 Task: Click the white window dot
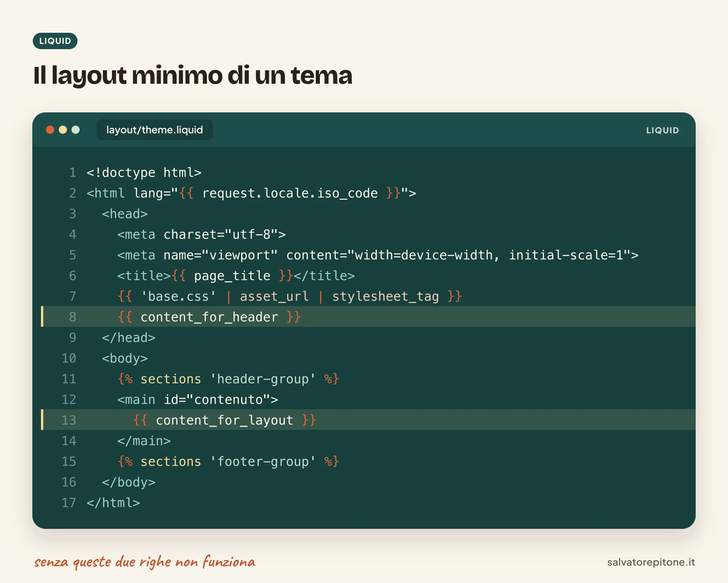coord(76,130)
